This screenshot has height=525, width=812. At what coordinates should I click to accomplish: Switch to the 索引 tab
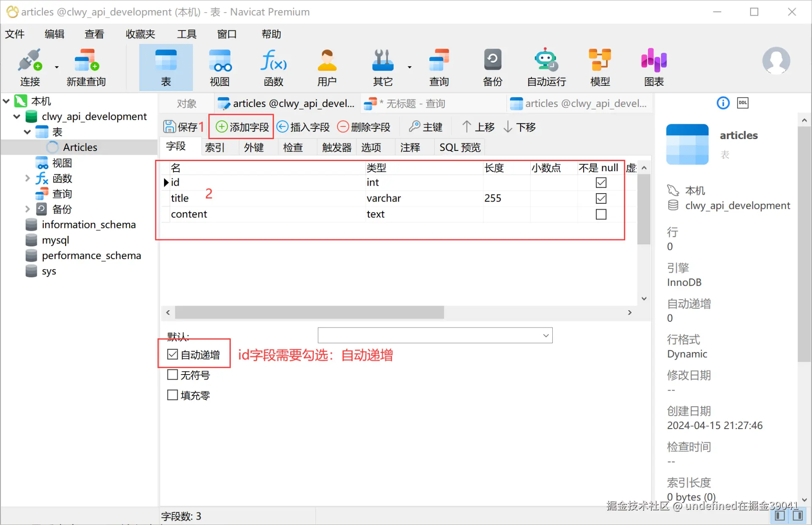[x=215, y=147]
